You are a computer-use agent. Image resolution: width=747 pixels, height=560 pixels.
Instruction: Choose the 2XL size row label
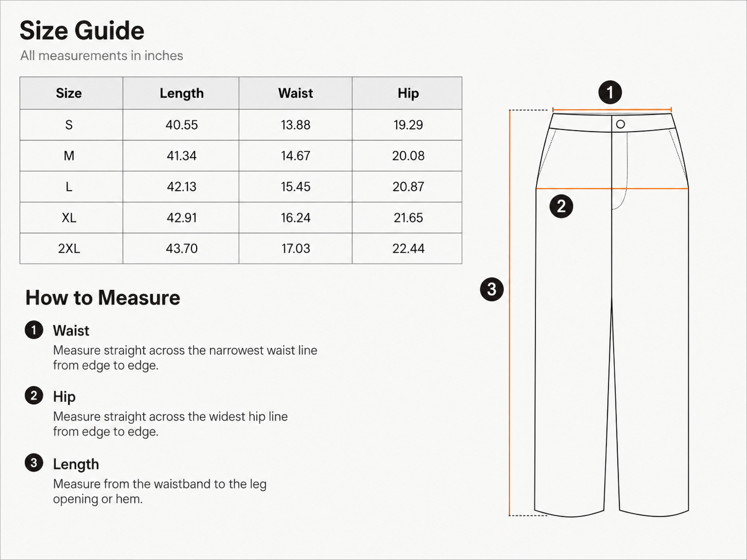point(69,249)
